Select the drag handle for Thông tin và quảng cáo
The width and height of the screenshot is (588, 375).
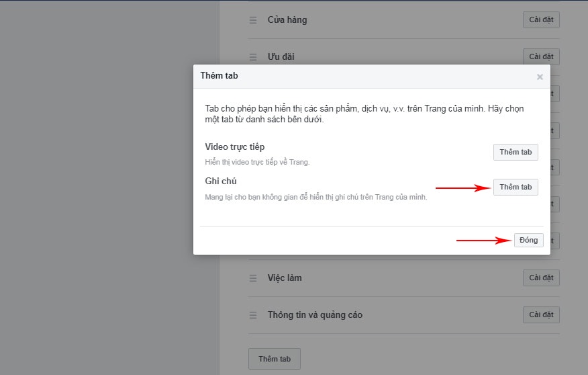(x=253, y=315)
